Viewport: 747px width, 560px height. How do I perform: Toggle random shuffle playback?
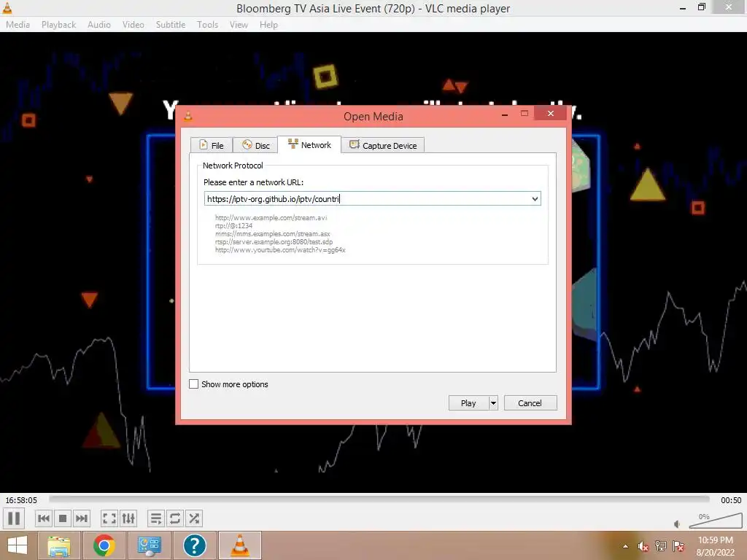[194, 518]
